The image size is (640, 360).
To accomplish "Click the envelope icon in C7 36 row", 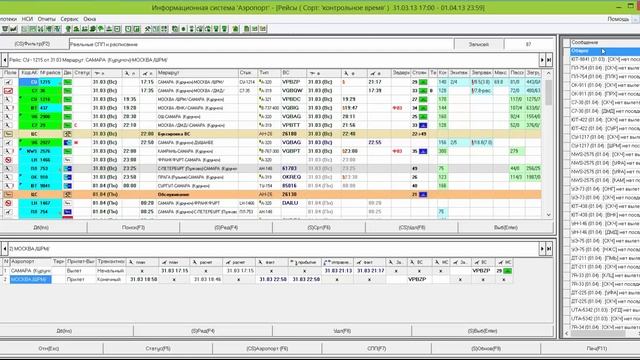I will (x=9, y=91).
